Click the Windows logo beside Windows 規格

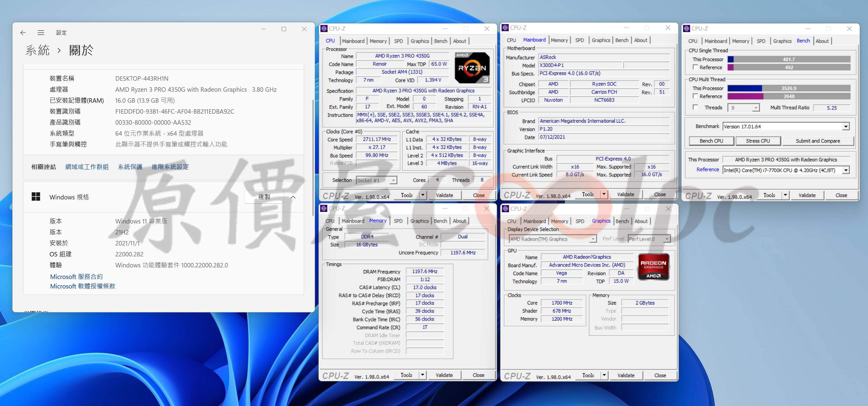tap(36, 196)
